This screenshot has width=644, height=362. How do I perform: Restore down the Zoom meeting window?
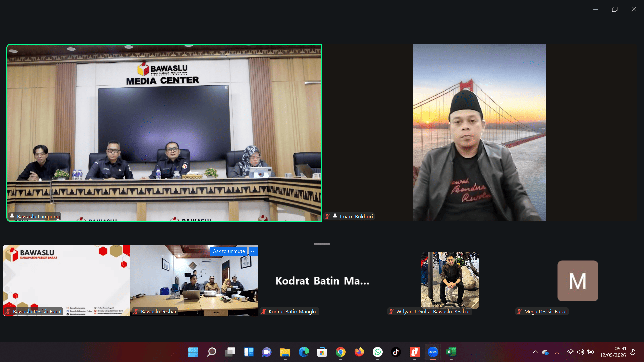(614, 9)
